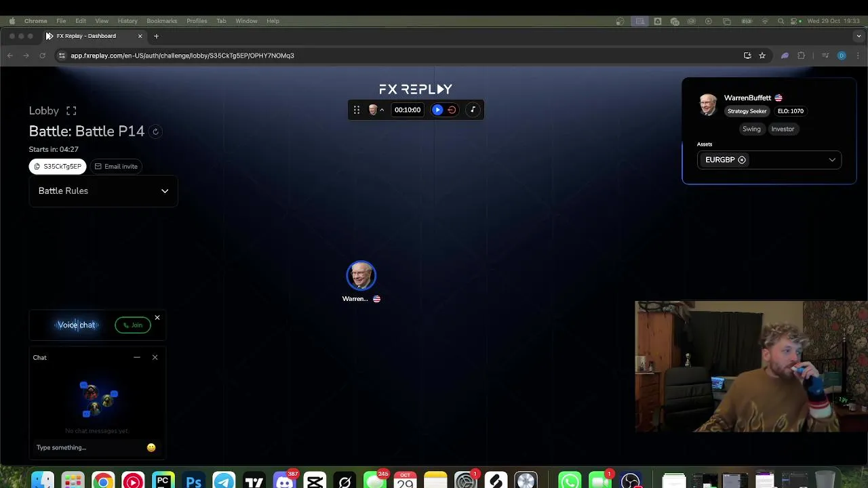Join the voice chat

coord(133,325)
